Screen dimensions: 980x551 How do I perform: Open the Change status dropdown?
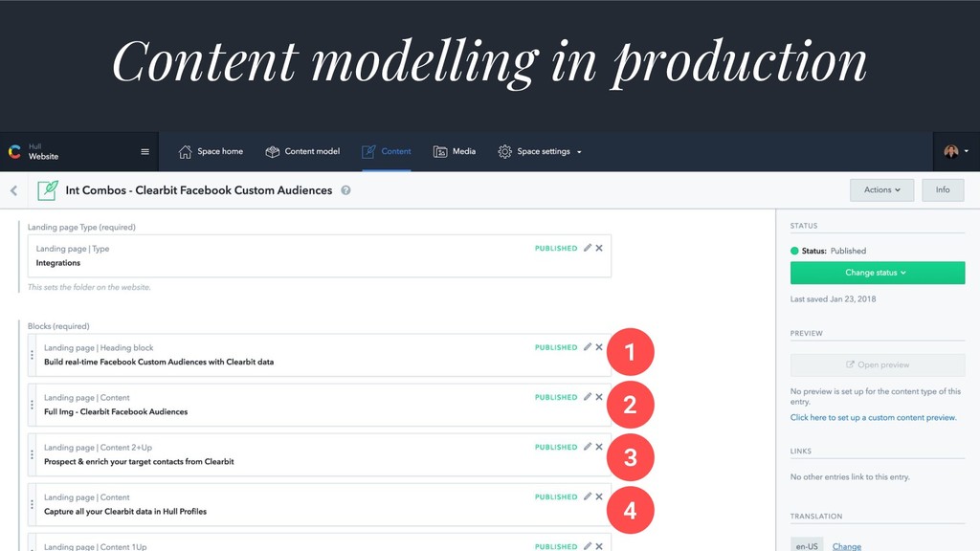878,273
